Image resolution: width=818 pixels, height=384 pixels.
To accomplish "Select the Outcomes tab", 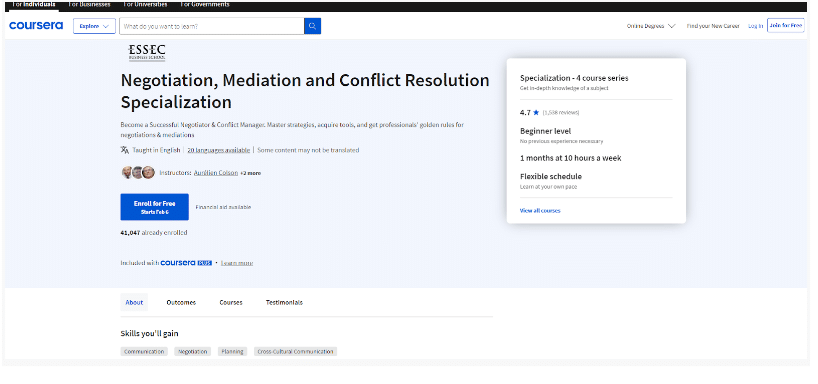I will [181, 303].
